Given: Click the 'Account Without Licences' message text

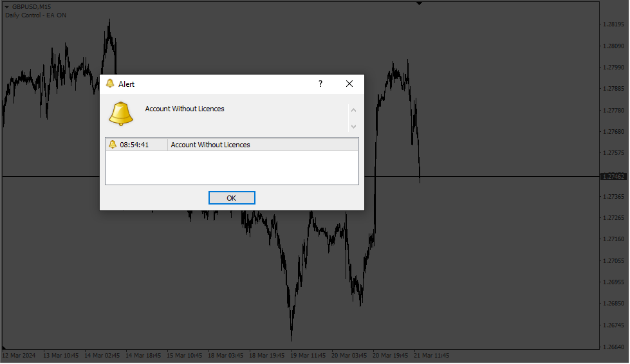Looking at the screenshot, I should click(185, 109).
